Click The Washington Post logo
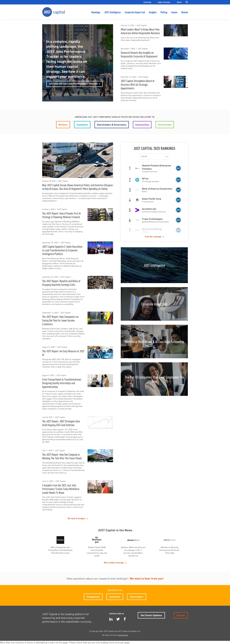 click(97, 540)
